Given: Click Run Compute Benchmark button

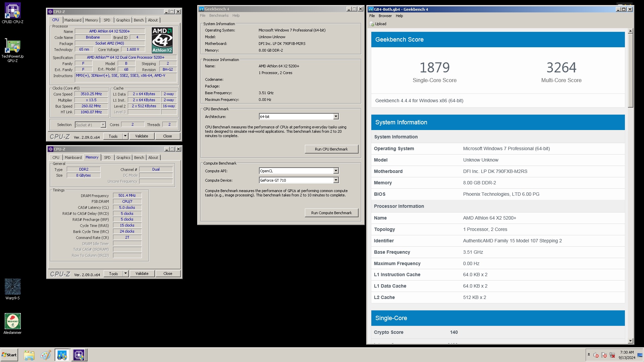Looking at the screenshot, I should (331, 213).
